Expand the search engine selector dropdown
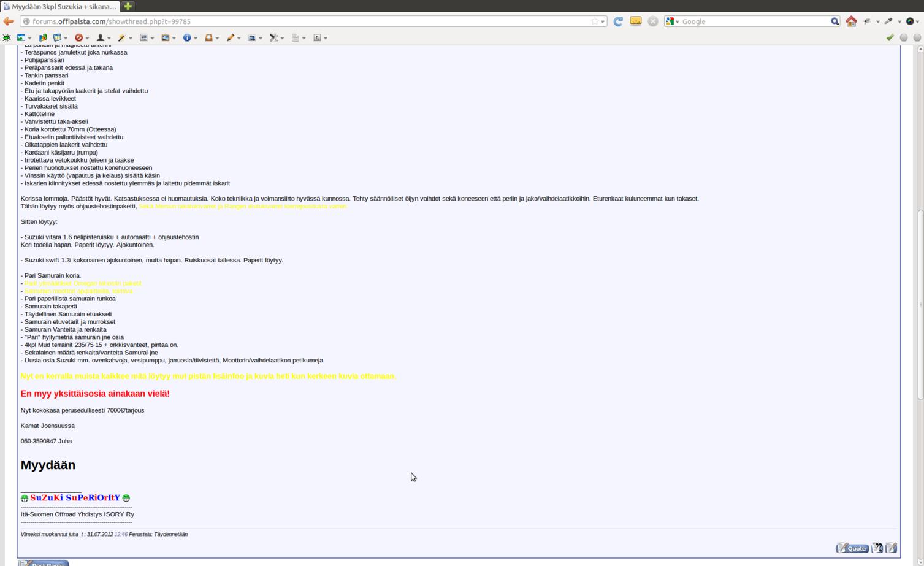Viewport: 924px width, 566px height. [673, 21]
